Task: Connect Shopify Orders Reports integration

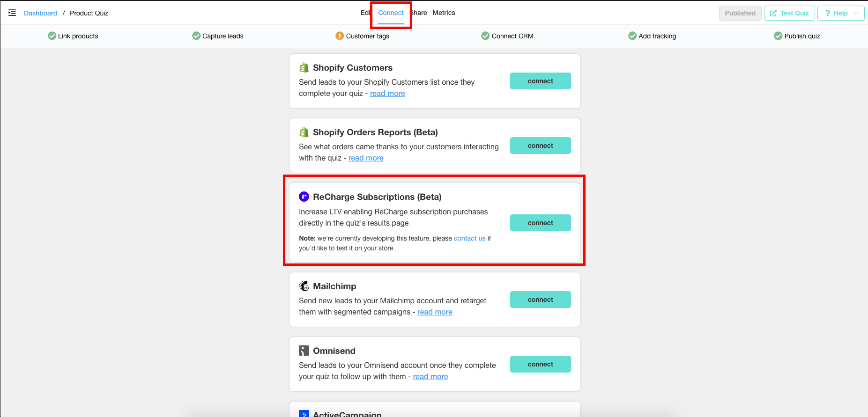Action: click(x=541, y=146)
